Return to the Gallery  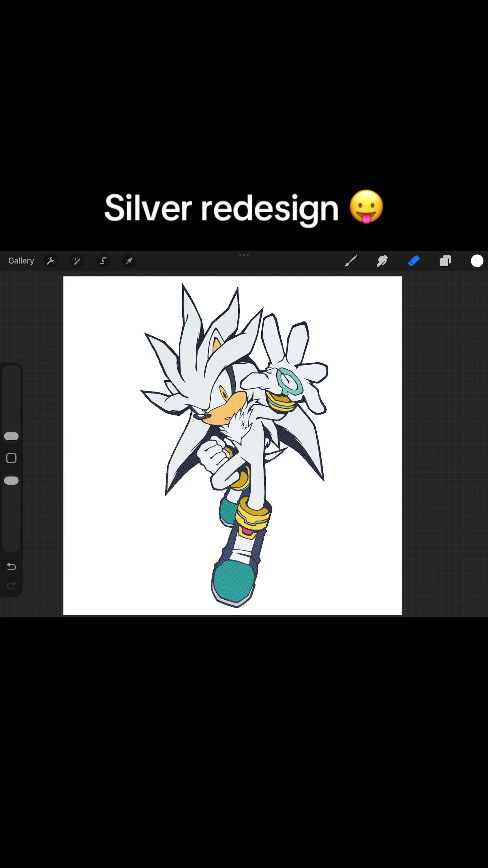tap(21, 261)
